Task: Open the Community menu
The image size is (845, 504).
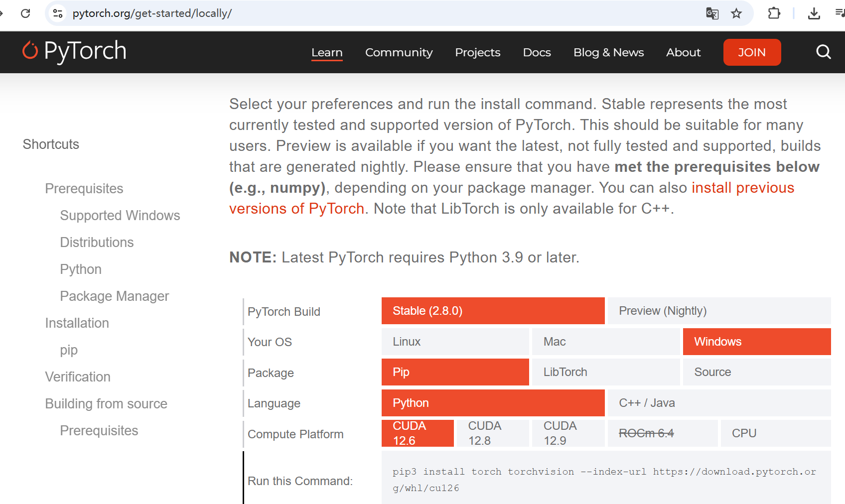Action: [399, 52]
